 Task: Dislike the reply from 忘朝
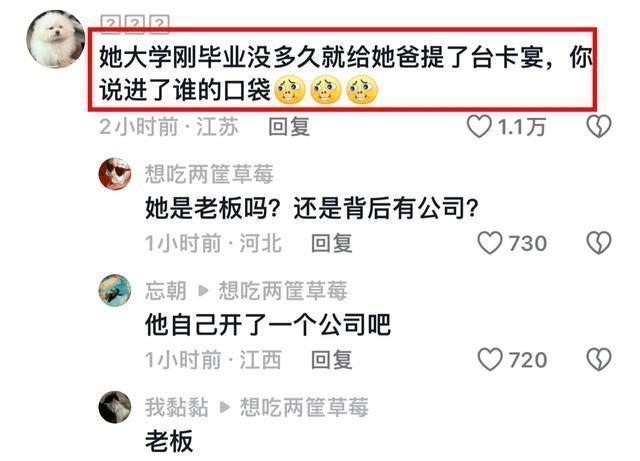[x=598, y=360]
